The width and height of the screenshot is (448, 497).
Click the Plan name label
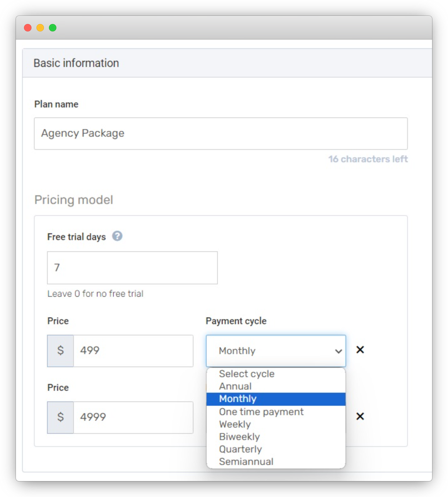[x=56, y=104]
